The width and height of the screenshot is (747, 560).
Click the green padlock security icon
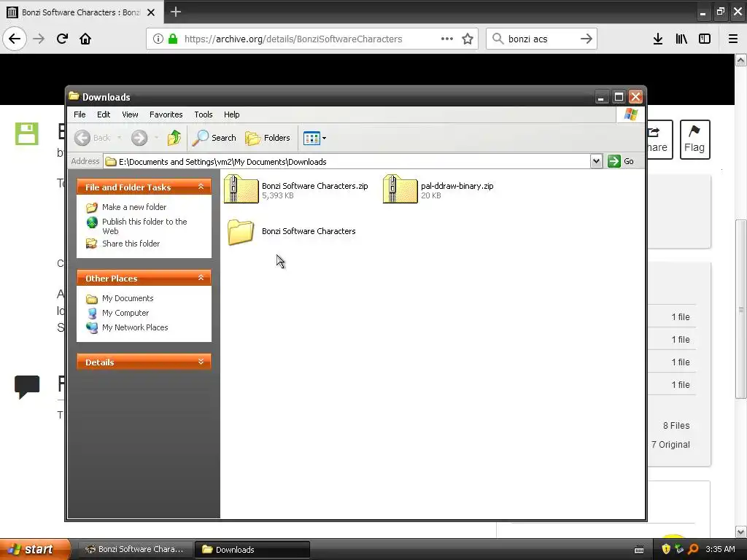[173, 39]
